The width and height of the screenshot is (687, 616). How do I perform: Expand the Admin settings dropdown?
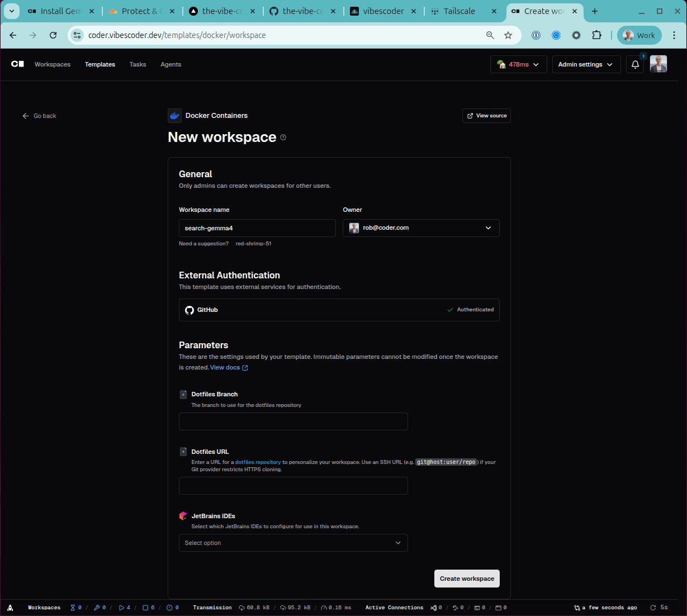click(586, 64)
